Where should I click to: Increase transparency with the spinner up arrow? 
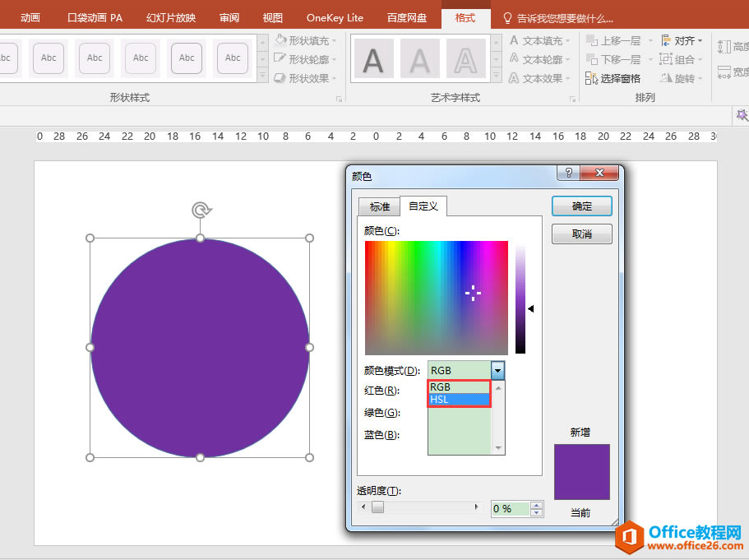click(536, 505)
